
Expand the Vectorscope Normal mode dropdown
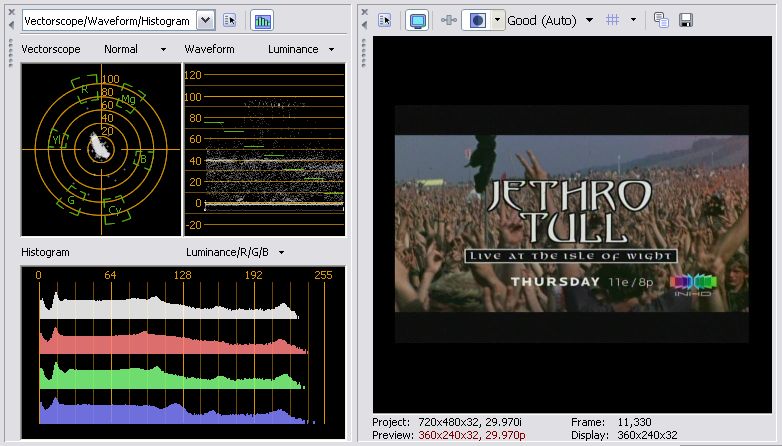click(x=163, y=49)
